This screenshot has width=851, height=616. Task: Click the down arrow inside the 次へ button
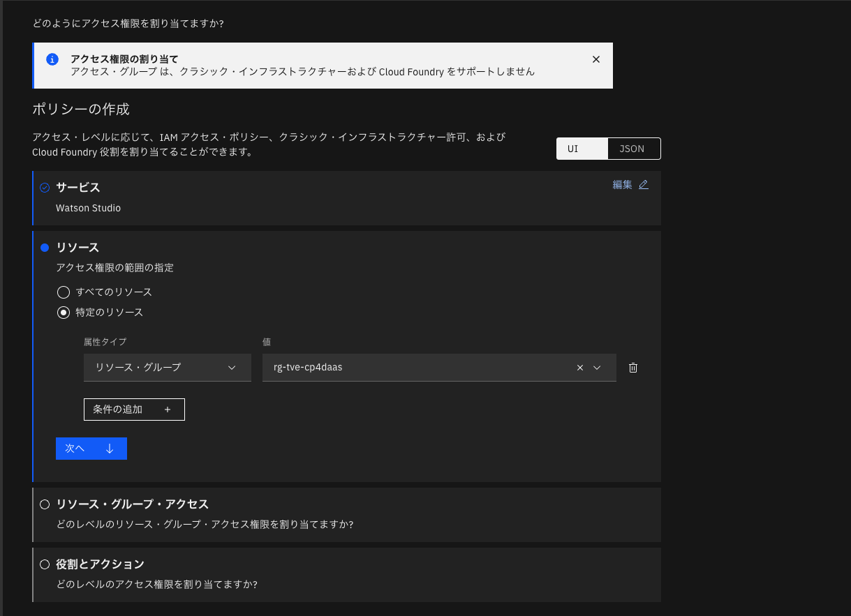click(x=109, y=449)
